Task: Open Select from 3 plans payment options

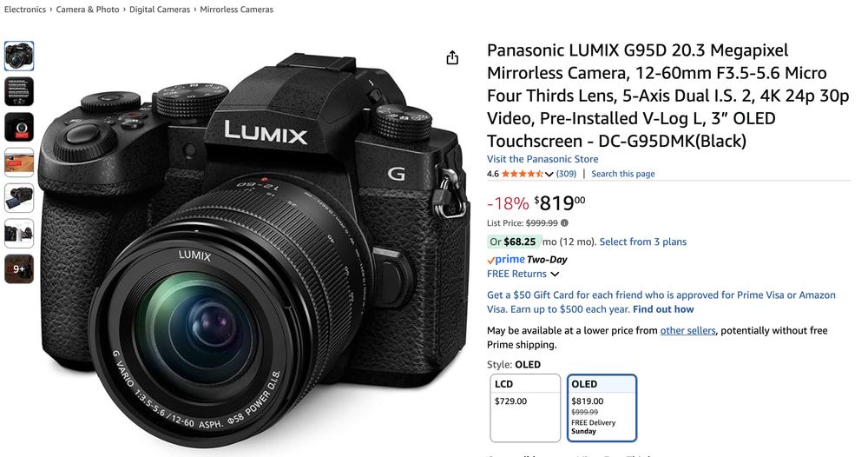Action: tap(642, 242)
